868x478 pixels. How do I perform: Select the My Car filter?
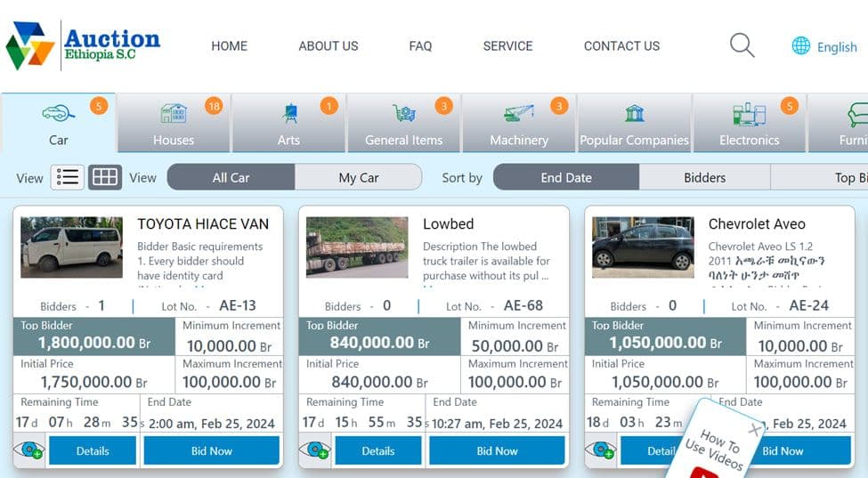point(358,178)
